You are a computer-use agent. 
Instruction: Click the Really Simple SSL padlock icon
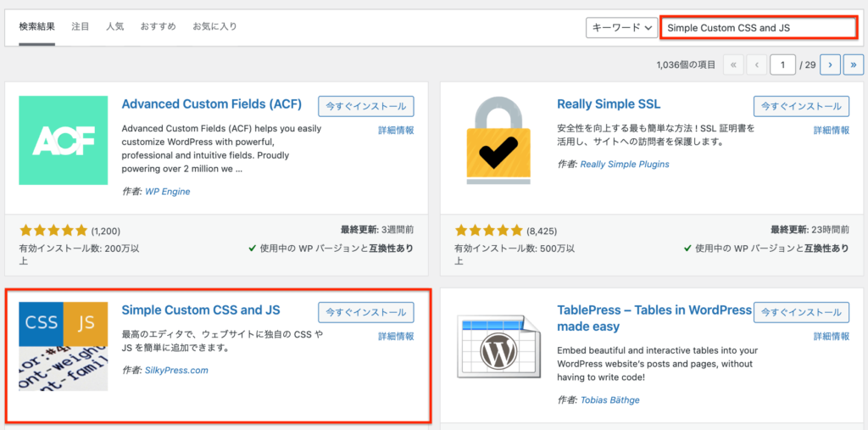tap(498, 140)
